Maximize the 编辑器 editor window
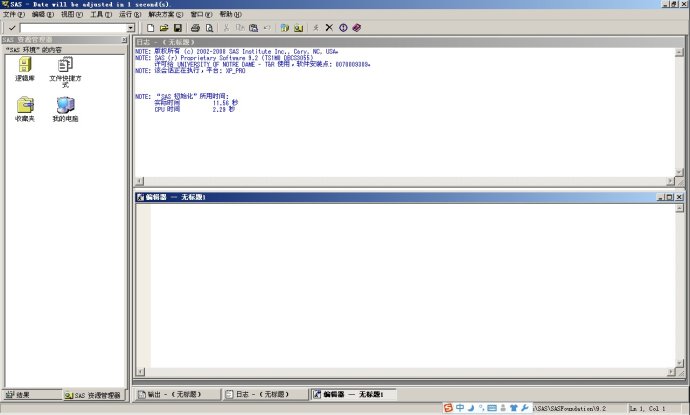Image resolution: width=690 pixels, height=415 pixels. (669, 197)
